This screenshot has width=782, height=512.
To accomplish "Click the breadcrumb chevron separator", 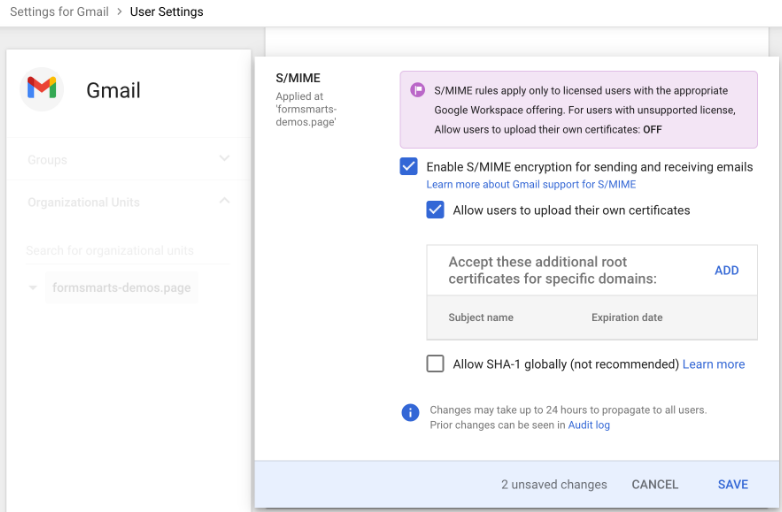I will 119,11.
